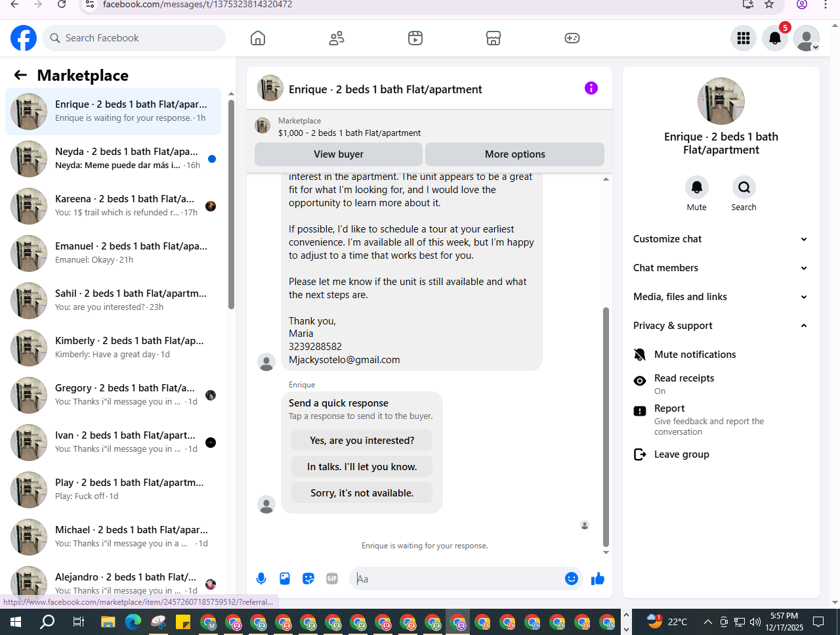This screenshot has height=635, width=840.
Task: Open the Ivan conversation
Action: click(113, 442)
